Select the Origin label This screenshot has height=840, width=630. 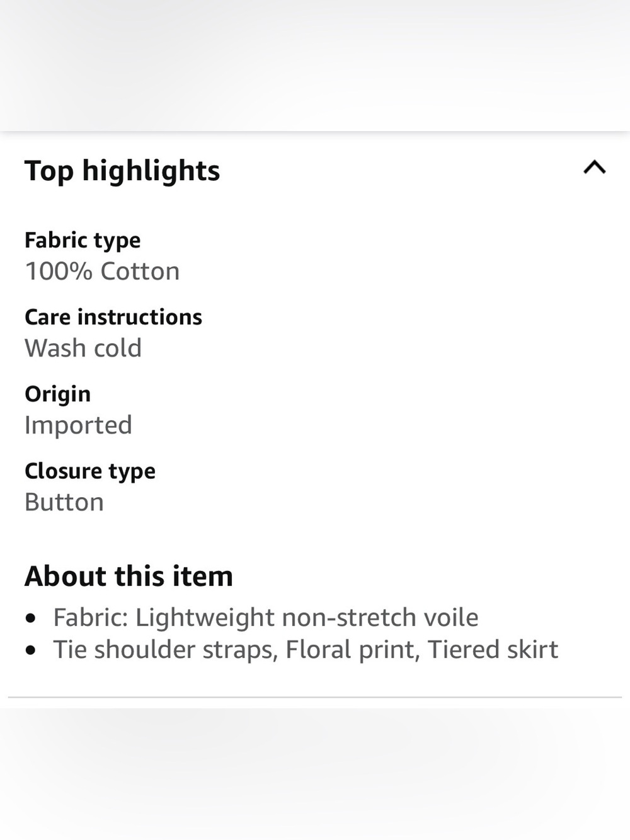tap(57, 394)
